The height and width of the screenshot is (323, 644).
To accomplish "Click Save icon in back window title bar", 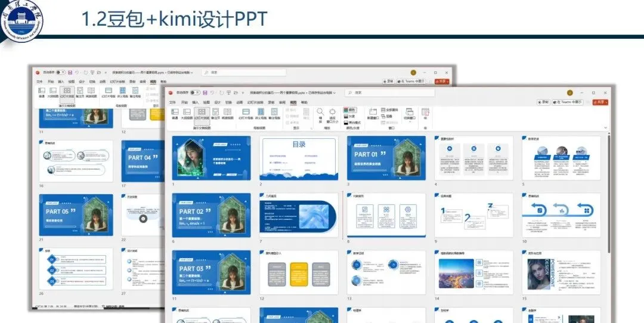I will 70,72.
